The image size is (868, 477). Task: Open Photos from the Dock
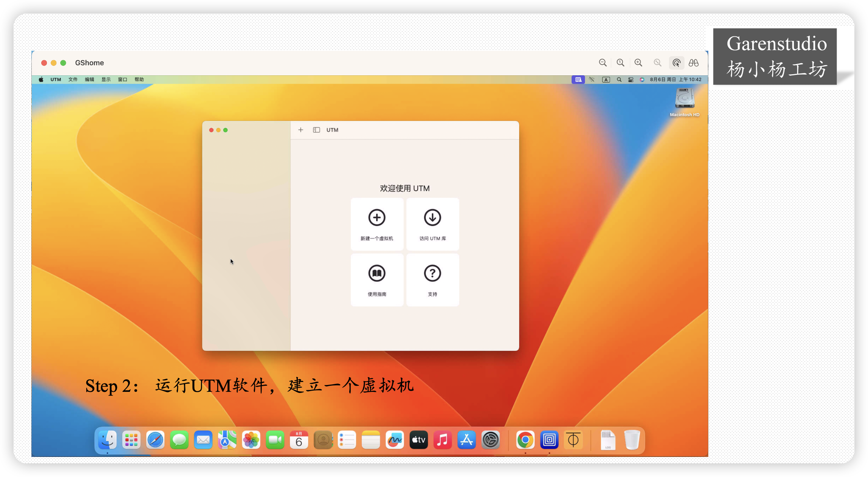tap(251, 440)
